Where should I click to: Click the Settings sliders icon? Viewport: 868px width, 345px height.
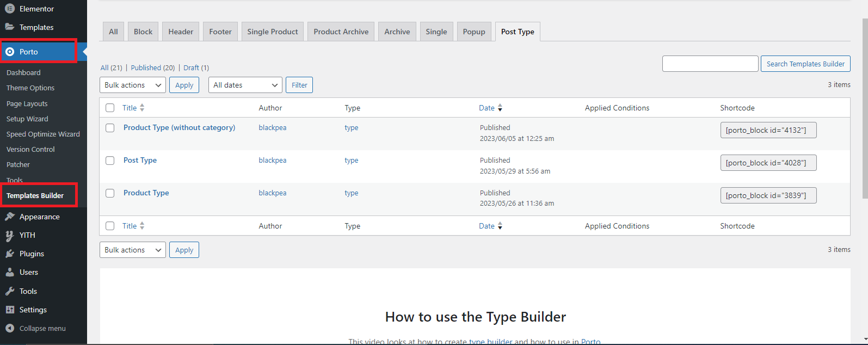(10, 310)
